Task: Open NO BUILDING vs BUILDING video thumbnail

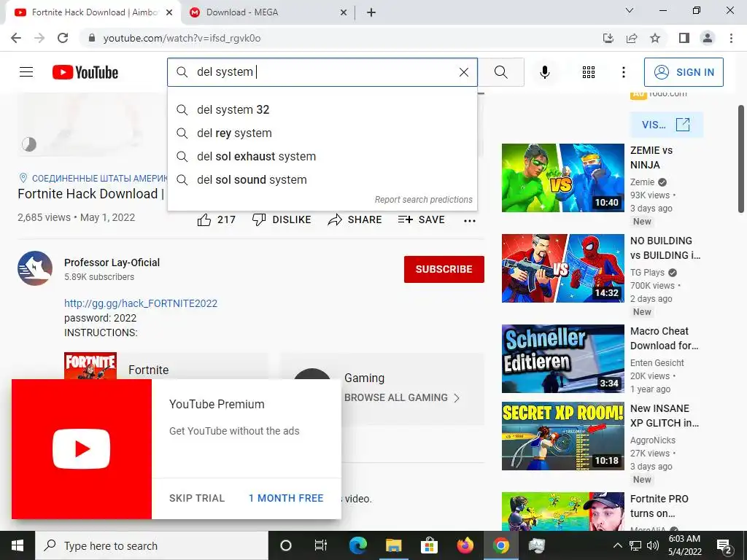Action: (x=562, y=268)
